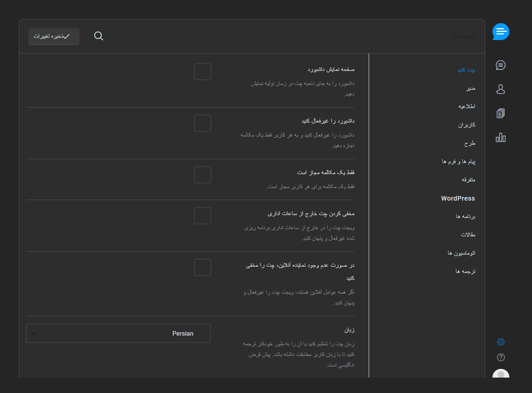Enable the داشبورد را غیرفعال کنید checkbox

203,123
